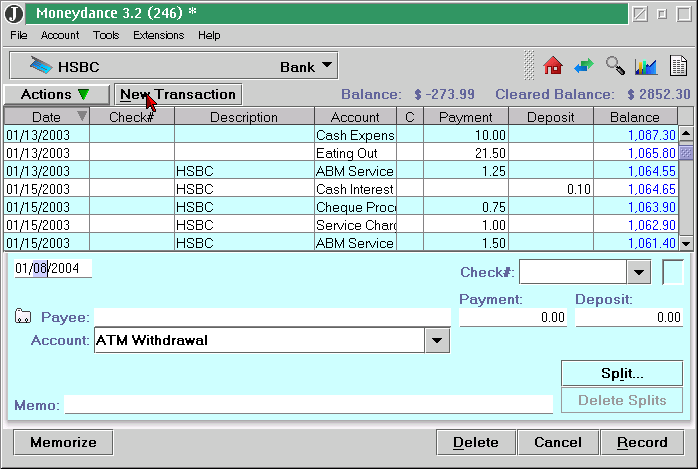Click the Delete button
This screenshot has height=469, width=698.
click(x=476, y=442)
